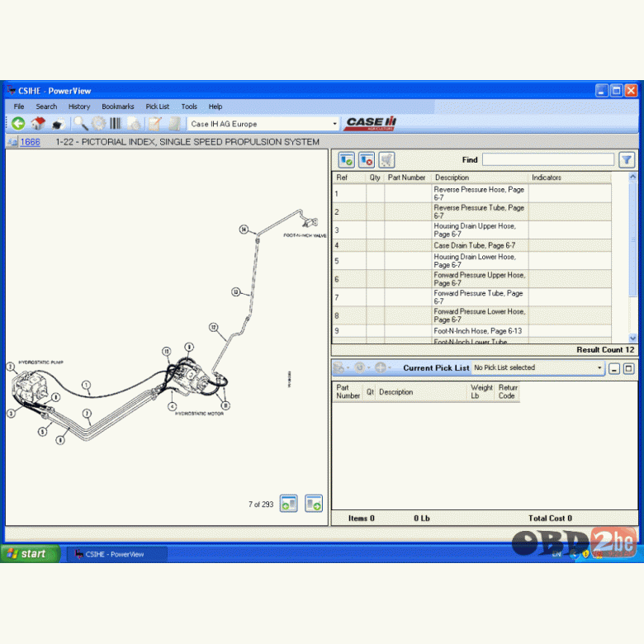Click the Hydrostatic Motor diagram label
This screenshot has height=644, width=644.
(x=199, y=414)
